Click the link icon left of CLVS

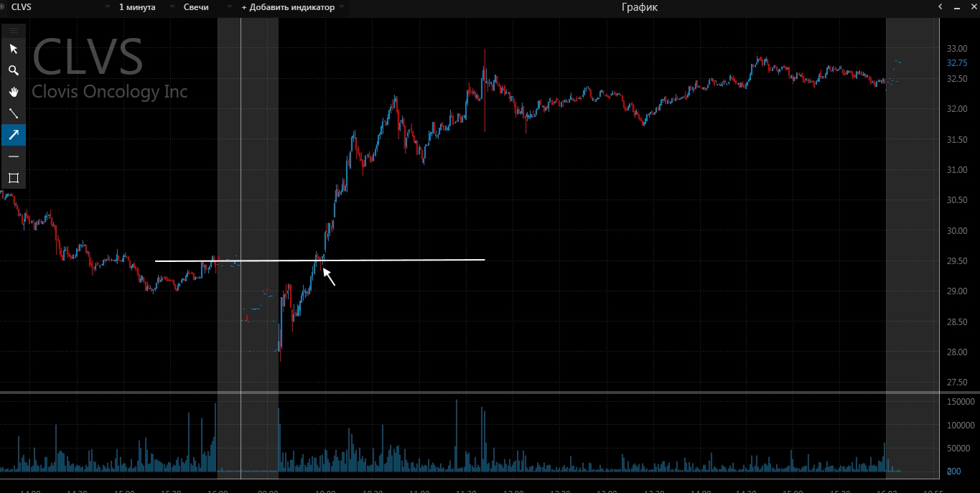pyautogui.click(x=4, y=7)
